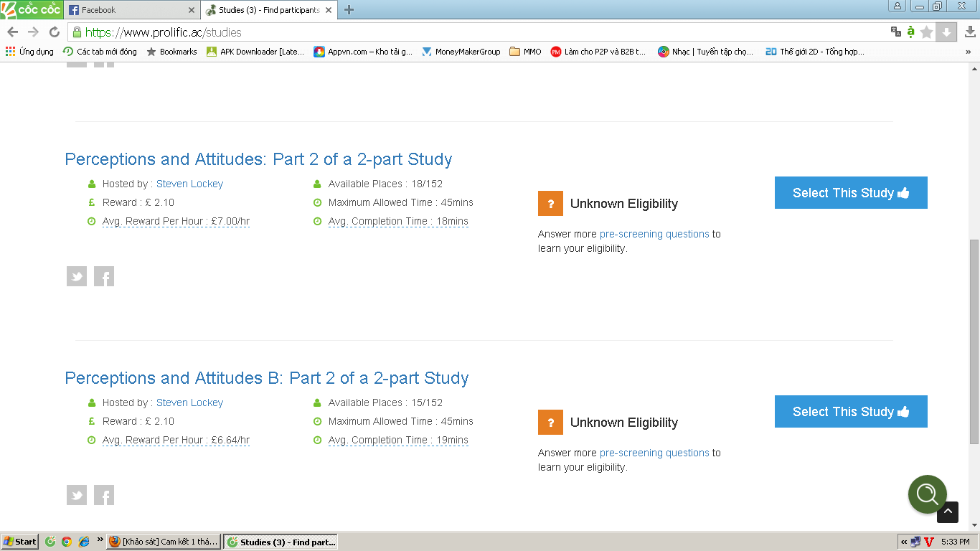The height and width of the screenshot is (551, 980).
Task: Click the orange question mark in study B
Action: (550, 423)
